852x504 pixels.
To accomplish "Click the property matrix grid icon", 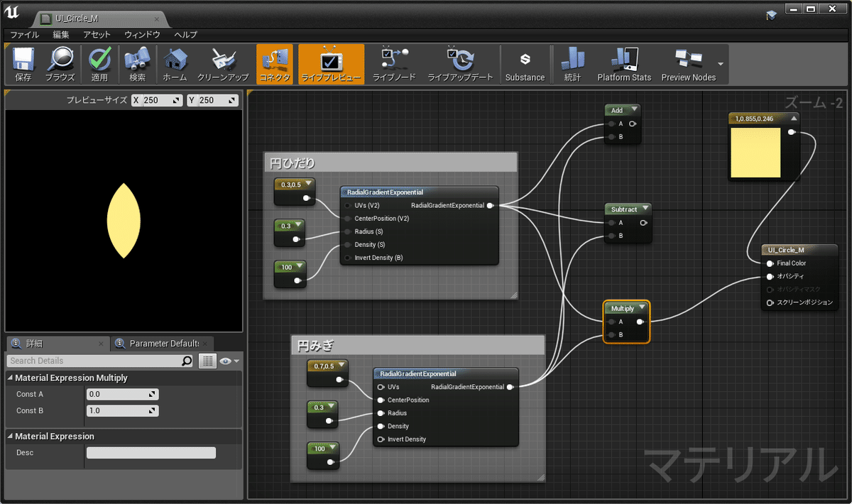I will pyautogui.click(x=207, y=361).
